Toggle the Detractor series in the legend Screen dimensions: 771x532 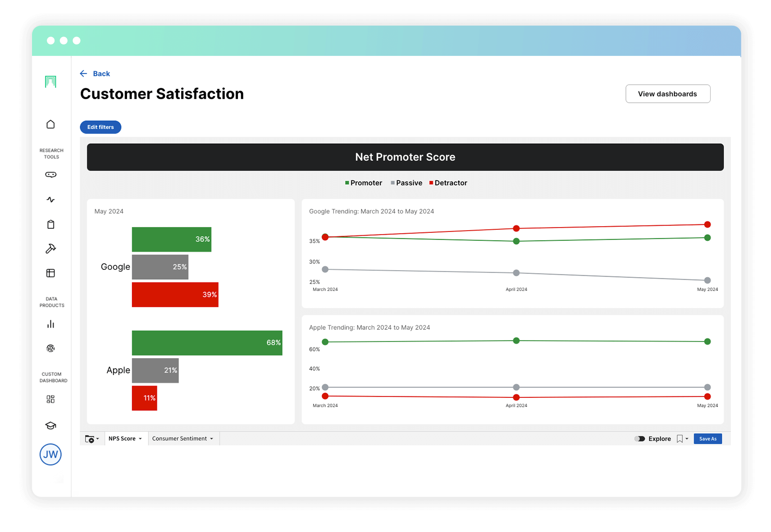[448, 182]
